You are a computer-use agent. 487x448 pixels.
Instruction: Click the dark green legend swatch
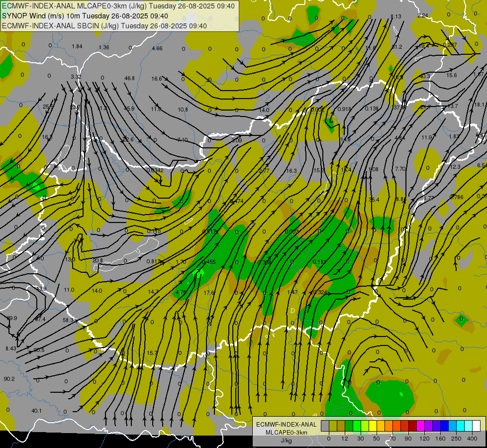pos(349,426)
